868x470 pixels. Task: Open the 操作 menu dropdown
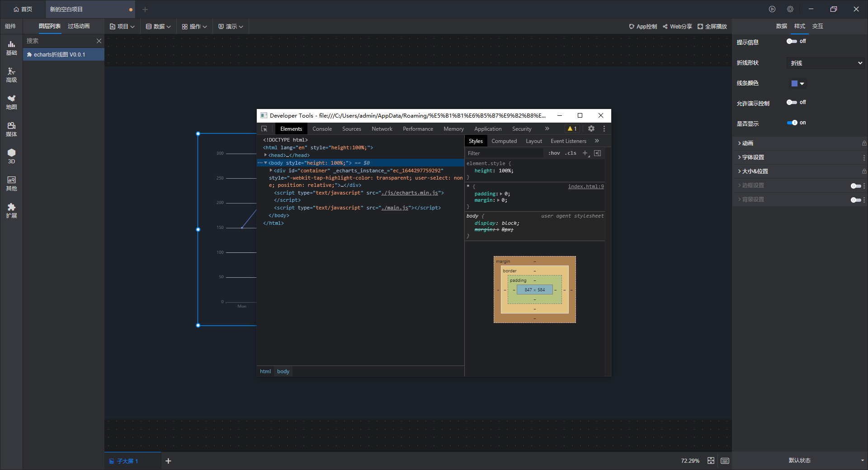tap(194, 26)
